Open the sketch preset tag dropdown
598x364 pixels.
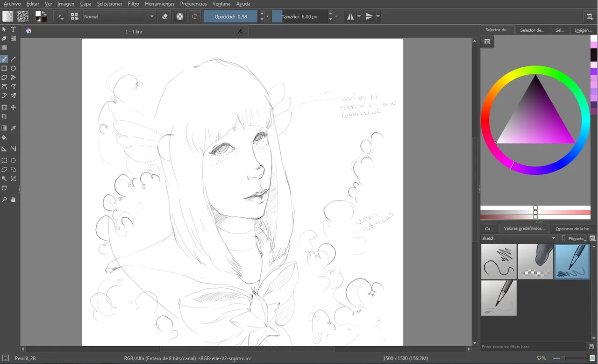(x=519, y=238)
